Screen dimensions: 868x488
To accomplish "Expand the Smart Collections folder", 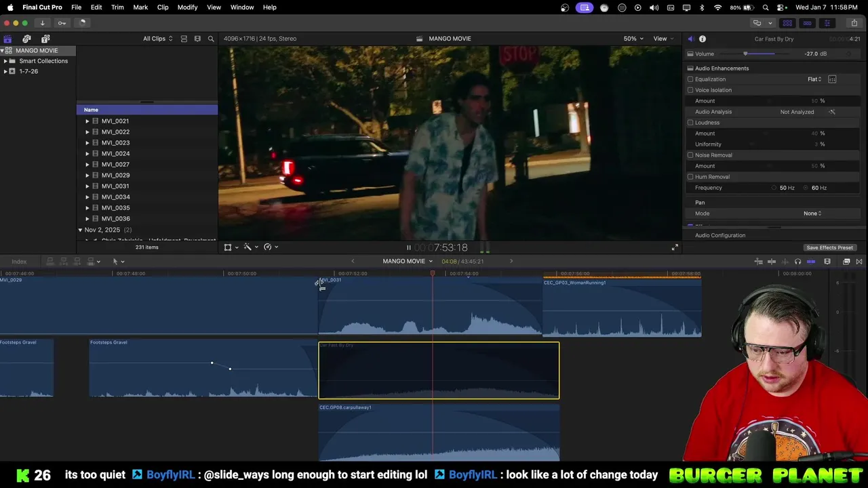I will pos(5,61).
